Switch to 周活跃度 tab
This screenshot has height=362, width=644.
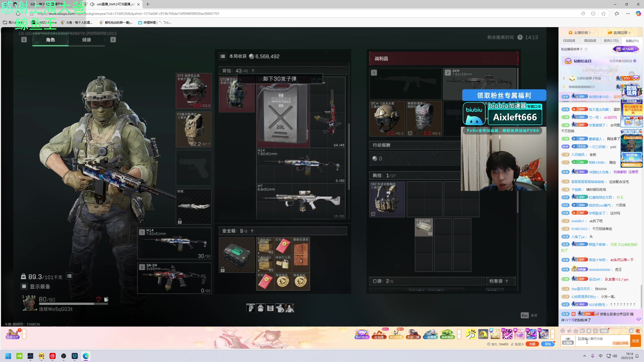point(590,41)
